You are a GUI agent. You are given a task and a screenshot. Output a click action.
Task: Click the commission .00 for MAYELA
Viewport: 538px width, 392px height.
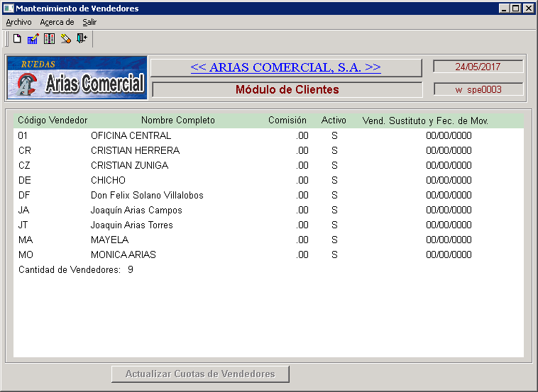302,240
